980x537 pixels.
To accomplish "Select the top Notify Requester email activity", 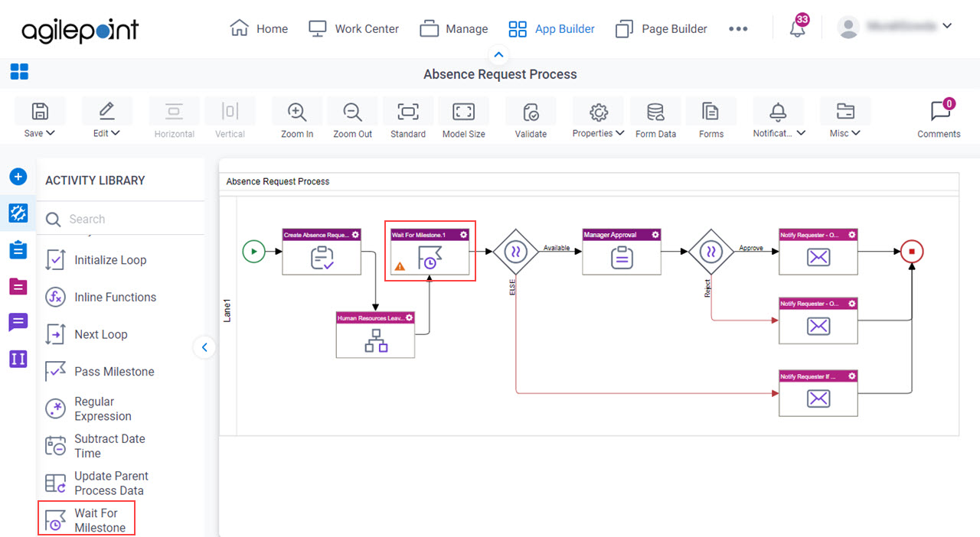I will pos(818,251).
